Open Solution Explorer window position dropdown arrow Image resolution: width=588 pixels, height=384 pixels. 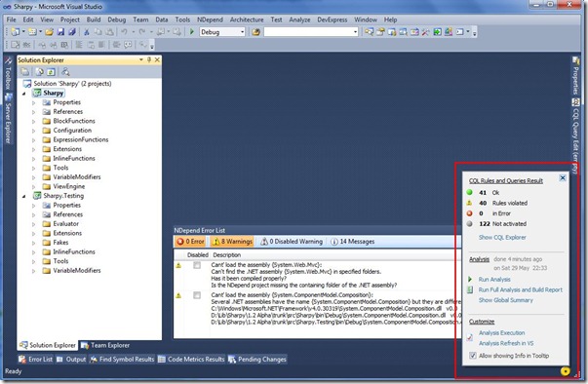click(141, 60)
